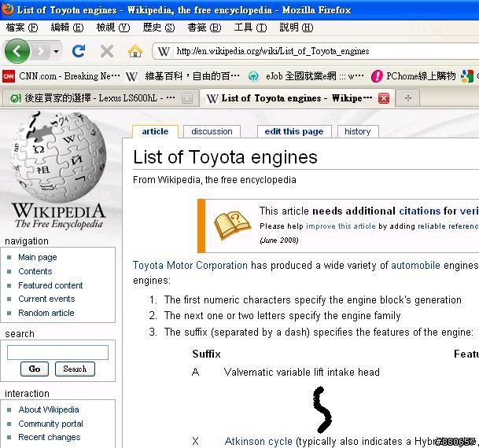Open a new tab with the plus button

pyautogui.click(x=408, y=98)
